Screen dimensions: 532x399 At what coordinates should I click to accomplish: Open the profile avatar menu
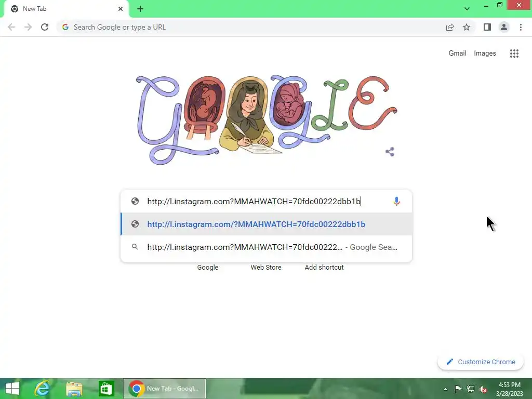point(504,27)
